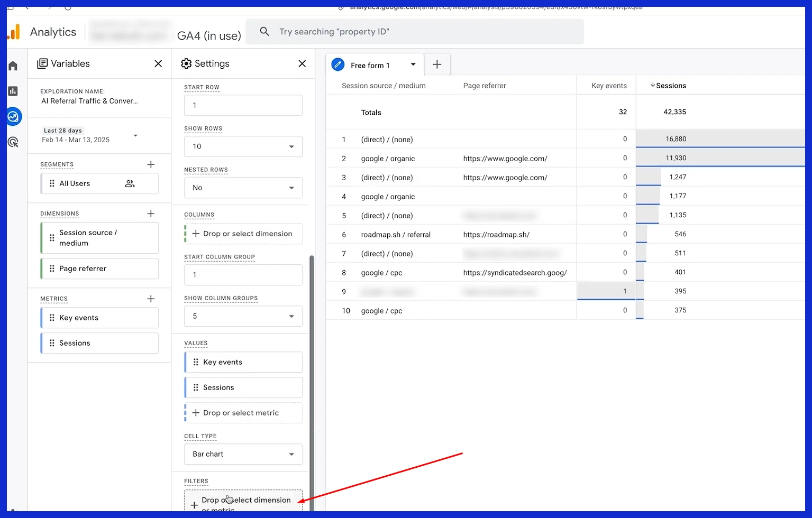Viewport: 812px width, 518px height.
Task: Click the Session source / medium column header
Action: click(384, 86)
